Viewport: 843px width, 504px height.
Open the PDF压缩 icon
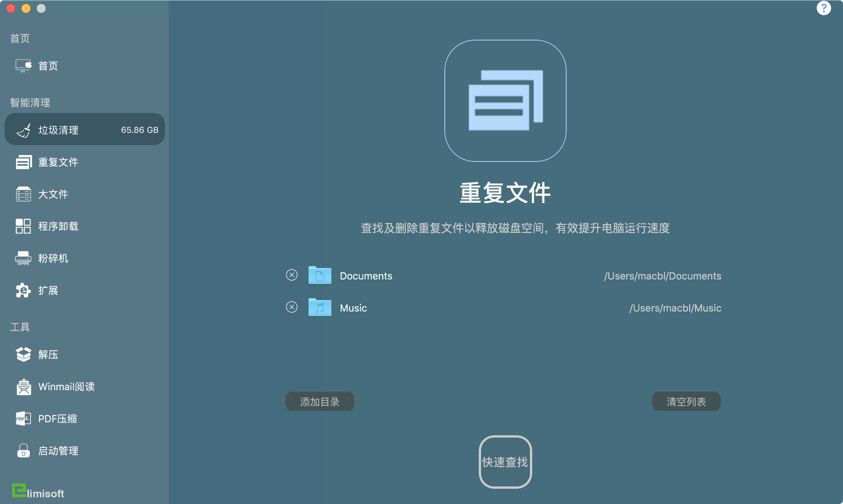tap(23, 419)
